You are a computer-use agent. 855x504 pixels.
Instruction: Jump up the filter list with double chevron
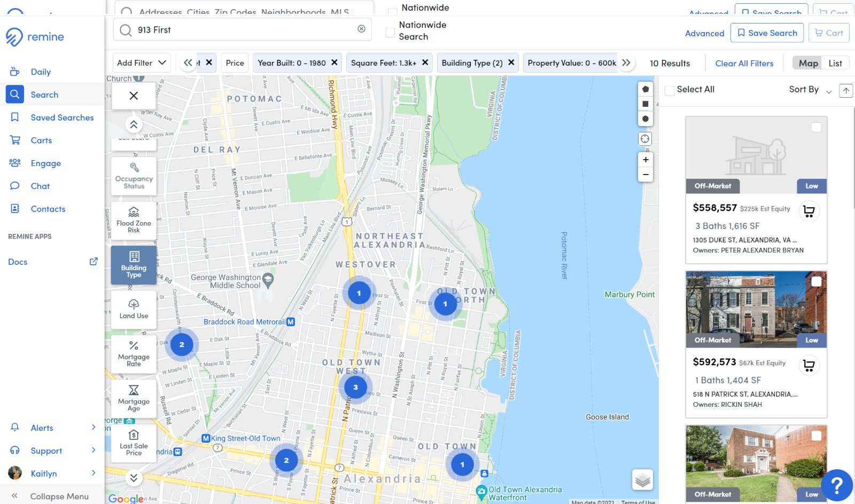(134, 124)
